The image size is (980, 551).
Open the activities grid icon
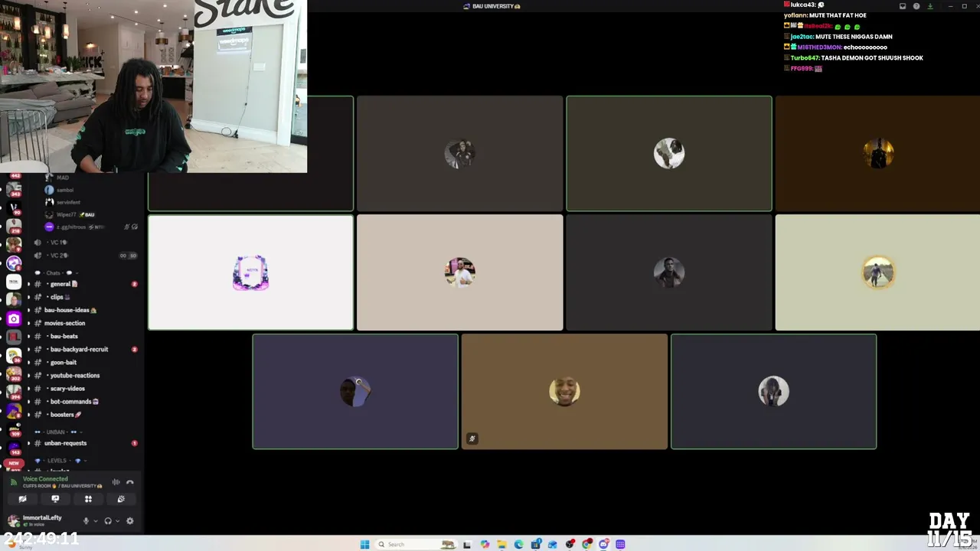88,499
